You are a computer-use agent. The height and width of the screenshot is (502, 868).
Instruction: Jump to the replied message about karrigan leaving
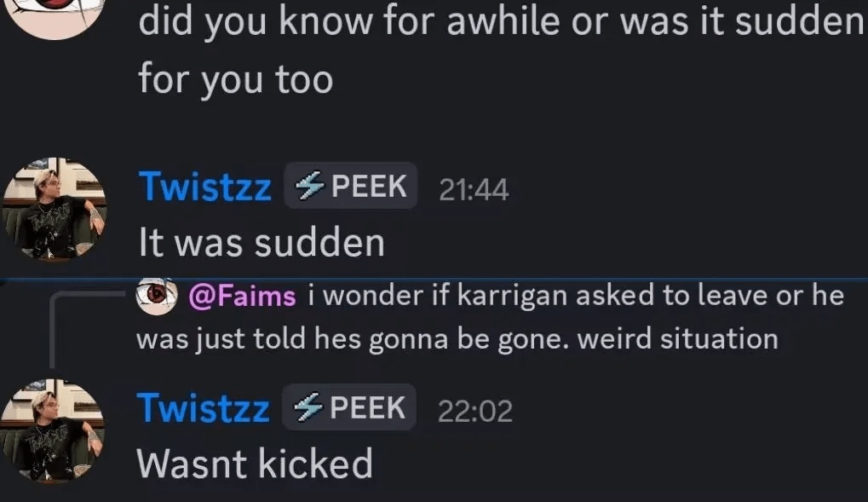pyautogui.click(x=490, y=317)
